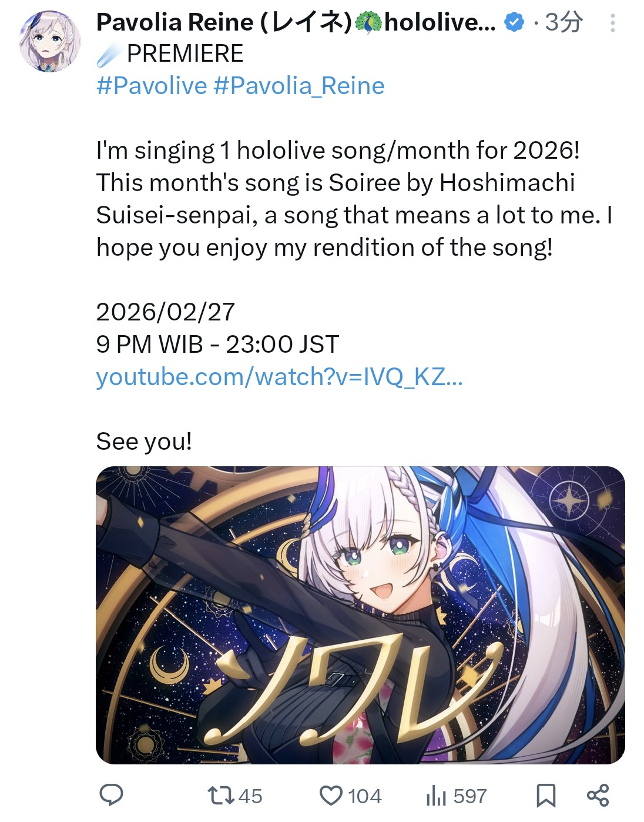
Task: Open the reply comment bubble icon
Action: click(x=111, y=795)
